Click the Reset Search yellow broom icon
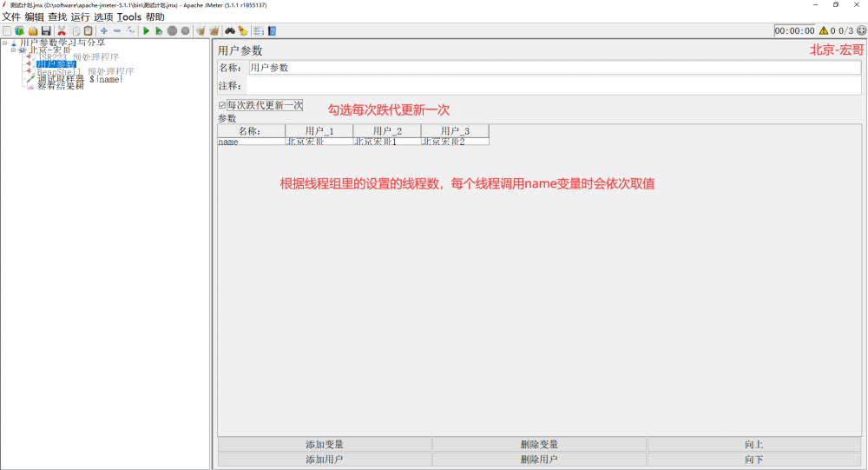Viewport: 868px width, 470px height. point(243,31)
